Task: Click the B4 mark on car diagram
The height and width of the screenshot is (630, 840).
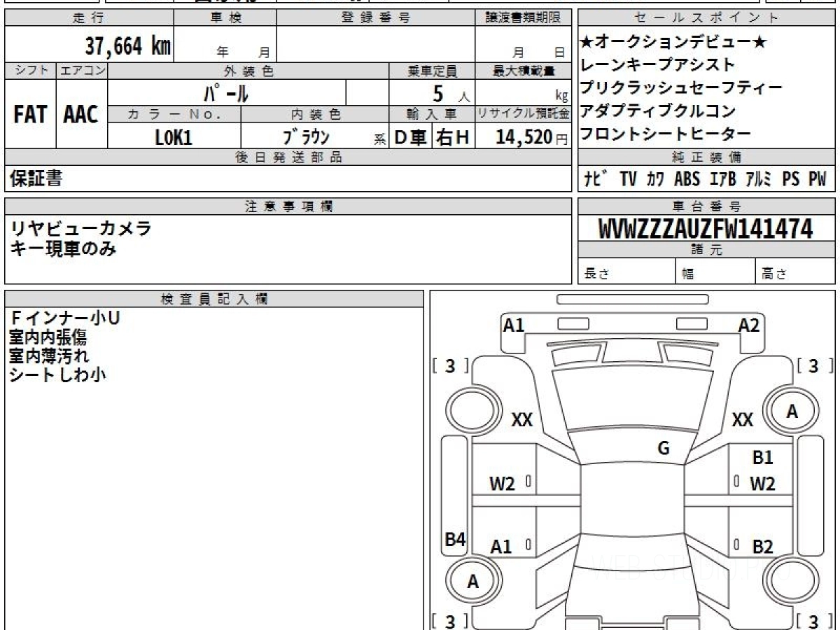Action: point(456,539)
